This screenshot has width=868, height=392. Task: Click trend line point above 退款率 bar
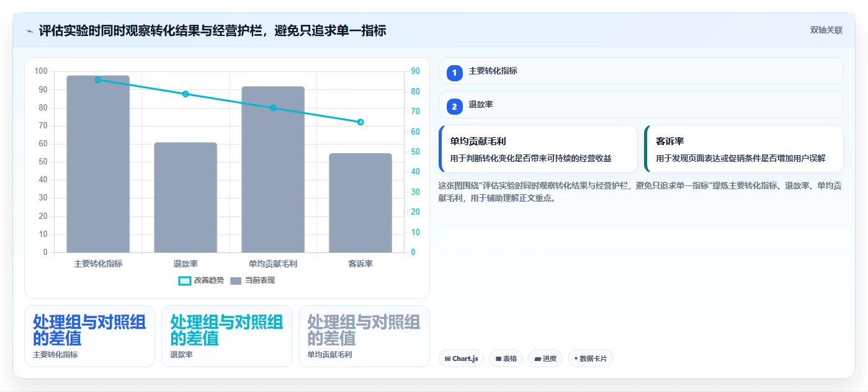(x=186, y=94)
